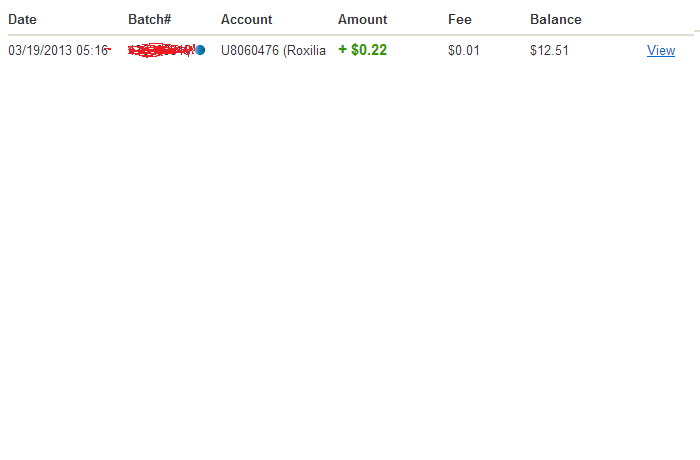Select the U8060476 account ID
This screenshot has width=700, height=460.
[x=250, y=50]
